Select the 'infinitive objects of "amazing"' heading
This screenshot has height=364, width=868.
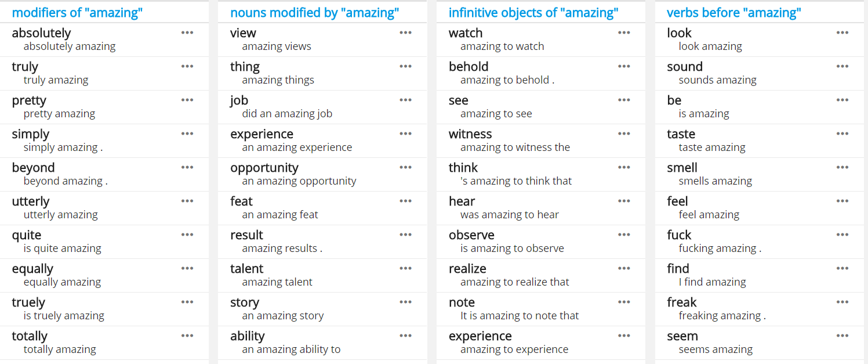[x=533, y=13]
